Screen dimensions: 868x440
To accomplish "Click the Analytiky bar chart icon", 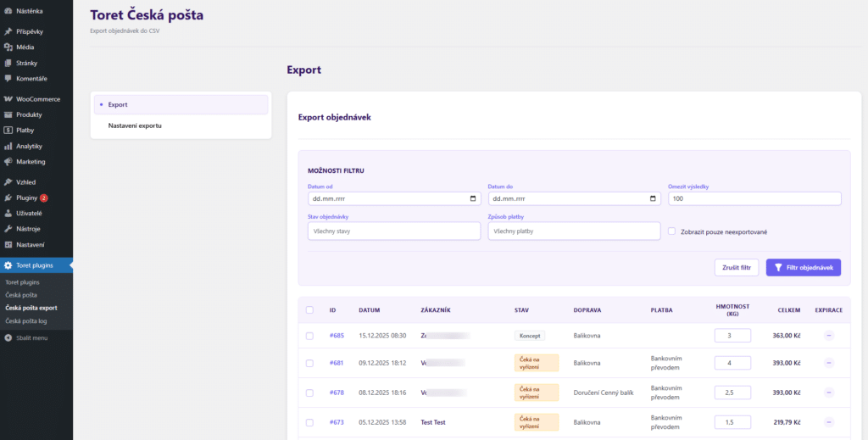I will click(8, 146).
